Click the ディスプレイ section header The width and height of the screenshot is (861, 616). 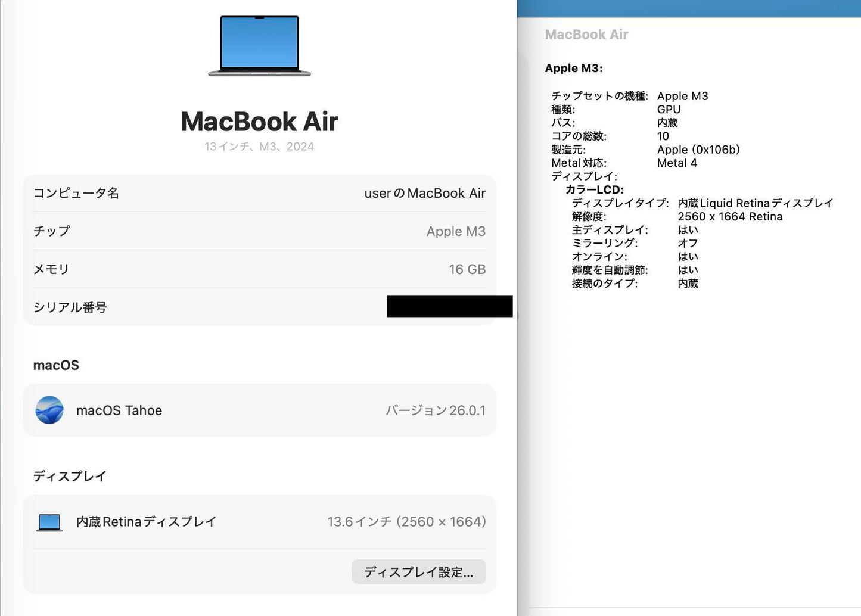coord(69,476)
